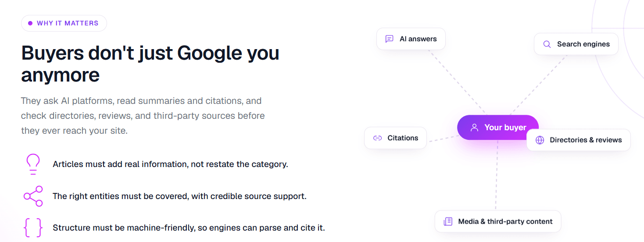Select the Media & third-party content label
Screen dimensions: 644x242
505,221
